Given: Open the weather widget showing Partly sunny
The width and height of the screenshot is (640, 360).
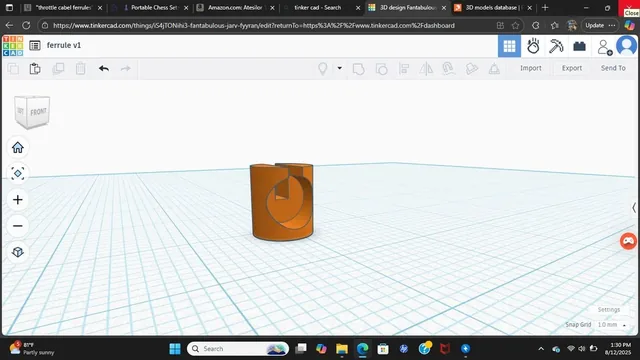Looking at the screenshot, I should click(32, 349).
